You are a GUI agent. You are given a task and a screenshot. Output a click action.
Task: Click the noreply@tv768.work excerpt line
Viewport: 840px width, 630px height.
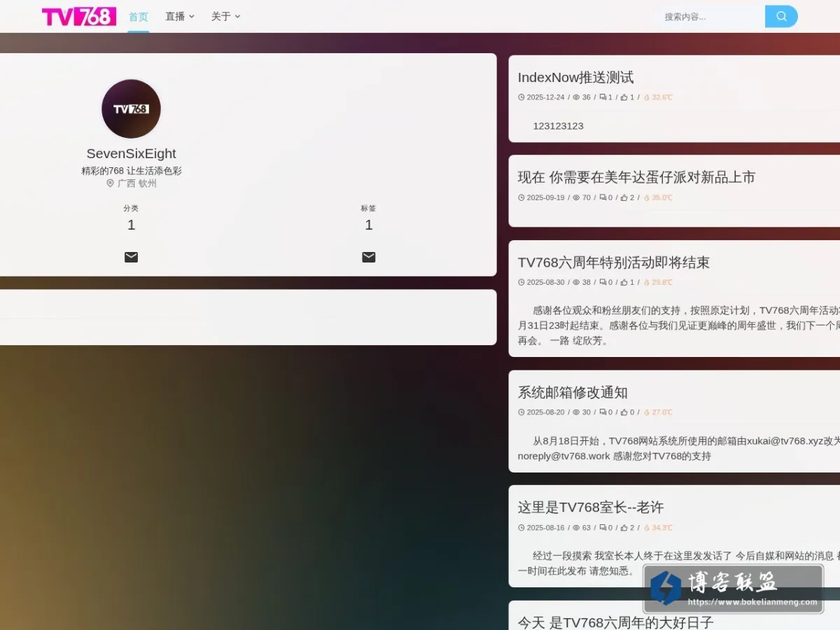tap(614, 456)
